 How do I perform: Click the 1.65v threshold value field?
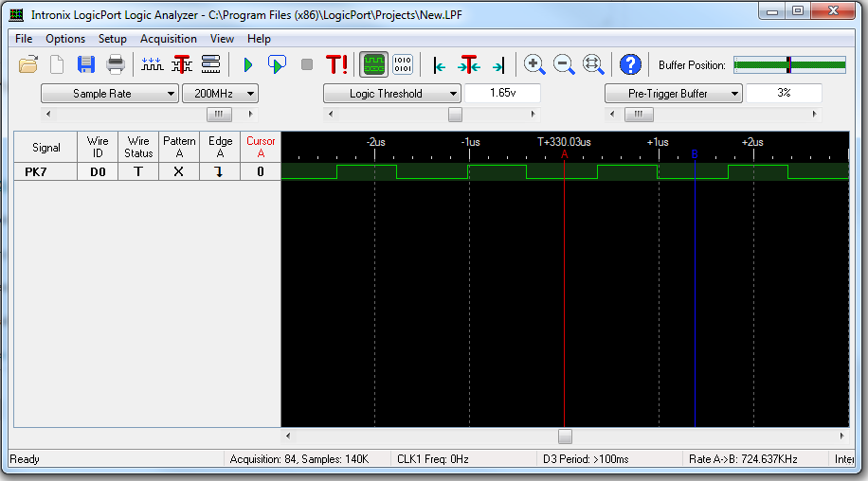click(x=502, y=93)
